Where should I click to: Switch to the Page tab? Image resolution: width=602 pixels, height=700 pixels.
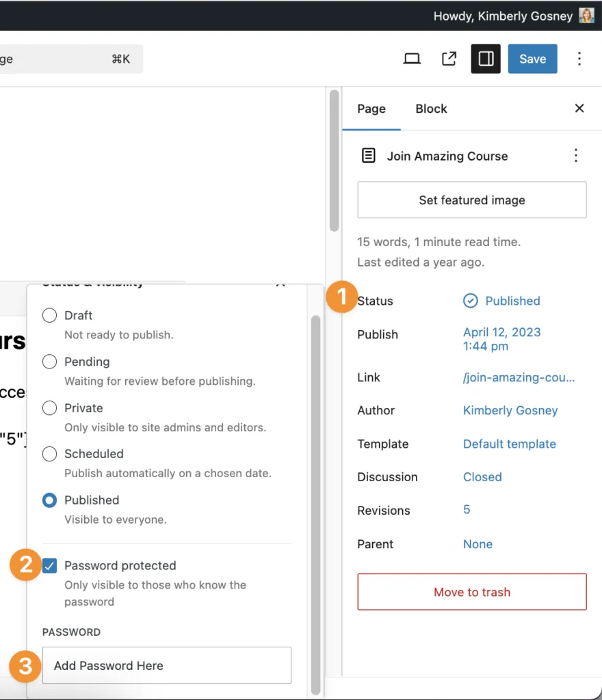371,109
